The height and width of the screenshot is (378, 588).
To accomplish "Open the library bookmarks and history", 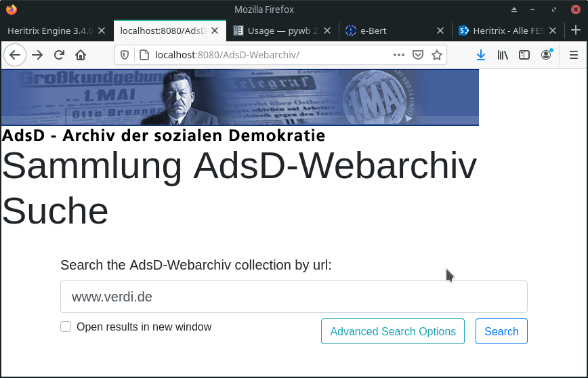I will (503, 55).
